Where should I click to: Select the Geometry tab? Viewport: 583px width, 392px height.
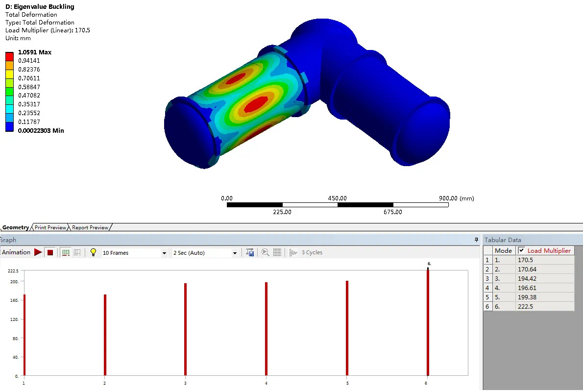click(16, 227)
